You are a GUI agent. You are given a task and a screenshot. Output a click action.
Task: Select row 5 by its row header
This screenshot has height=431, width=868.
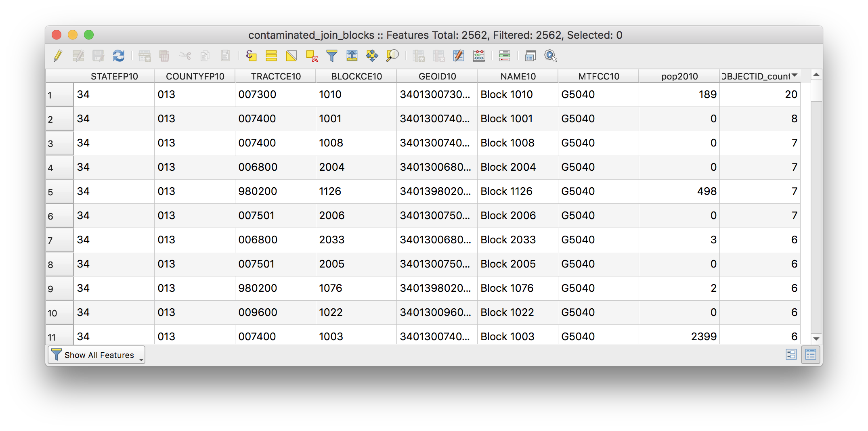(x=59, y=192)
